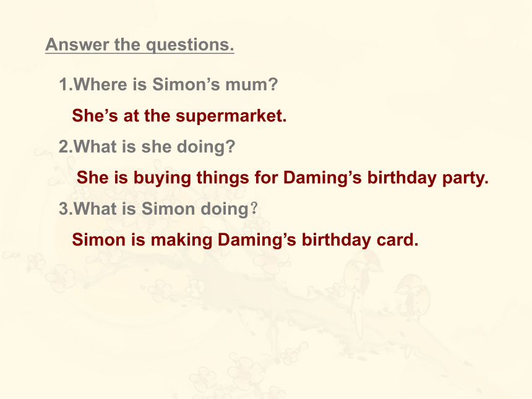532x399 pixels.
Task: Click the number '3.' before the third question
Action: (x=66, y=208)
